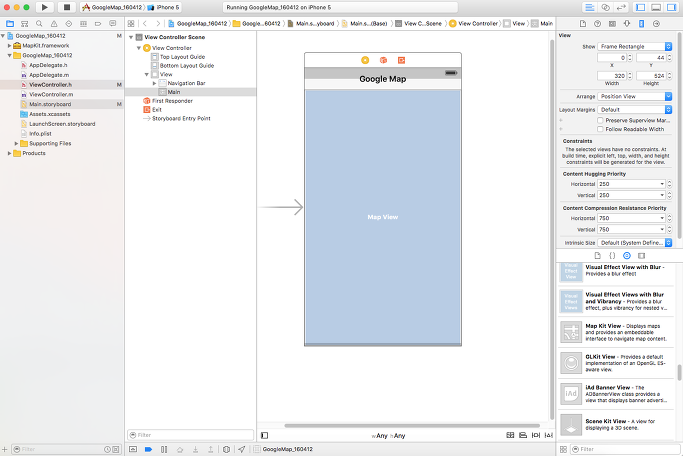Screen dimensions: 683x456
Task: Open the breakpoint navigator tab
Action: pos(98,24)
